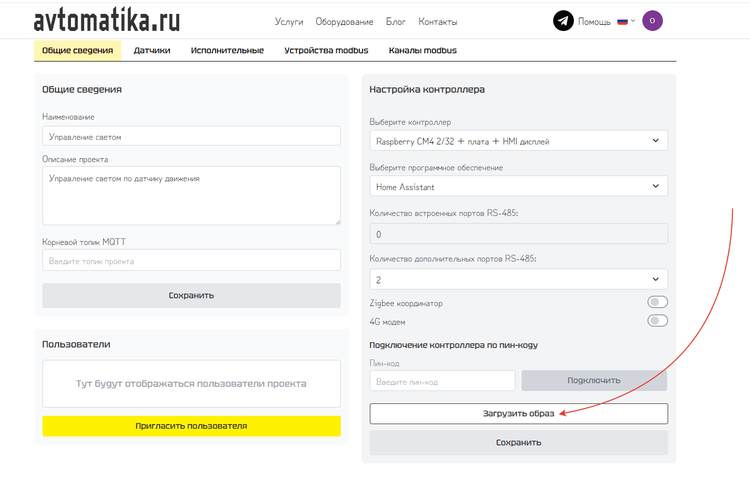Open the Оборудование menu item
This screenshot has height=481, width=750.
coord(344,22)
